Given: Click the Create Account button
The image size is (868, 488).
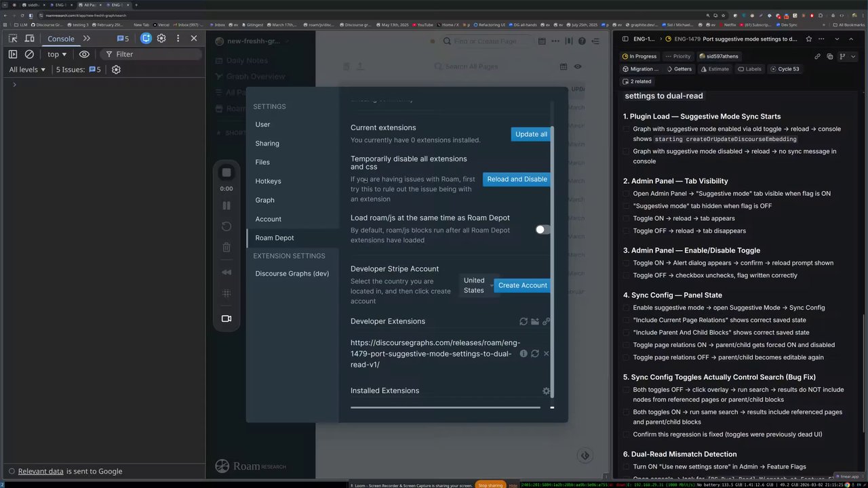Looking at the screenshot, I should click(522, 285).
